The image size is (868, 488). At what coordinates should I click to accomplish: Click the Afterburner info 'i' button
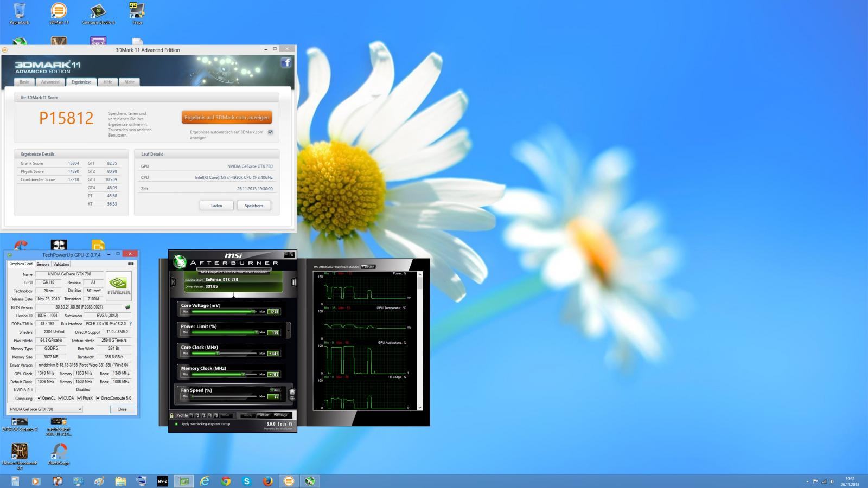tap(293, 282)
